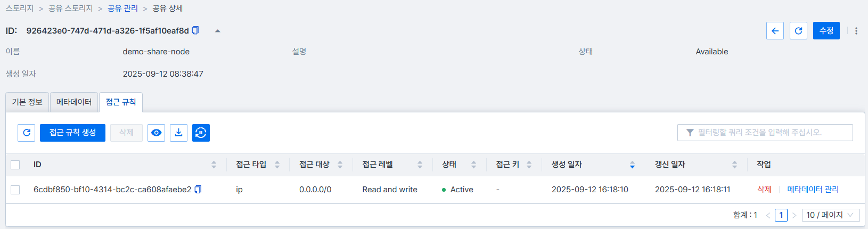Refresh the access rules table
Viewport: 868px width, 229px height.
[27, 133]
